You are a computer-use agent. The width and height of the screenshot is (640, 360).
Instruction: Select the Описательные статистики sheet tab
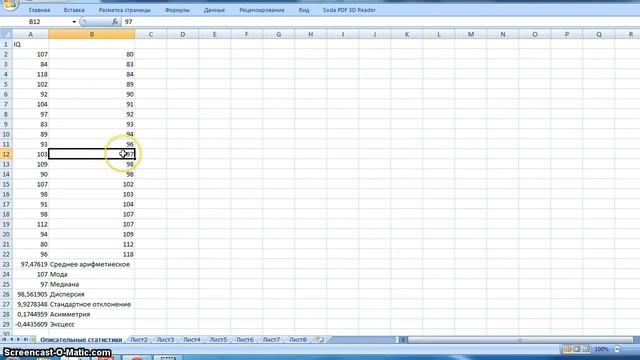pyautogui.click(x=81, y=340)
